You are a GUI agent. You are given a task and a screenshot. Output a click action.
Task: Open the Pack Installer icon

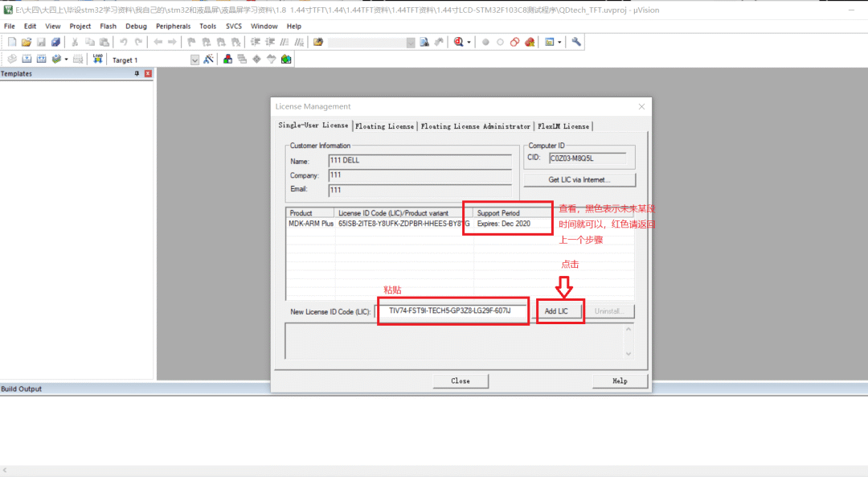coord(286,60)
